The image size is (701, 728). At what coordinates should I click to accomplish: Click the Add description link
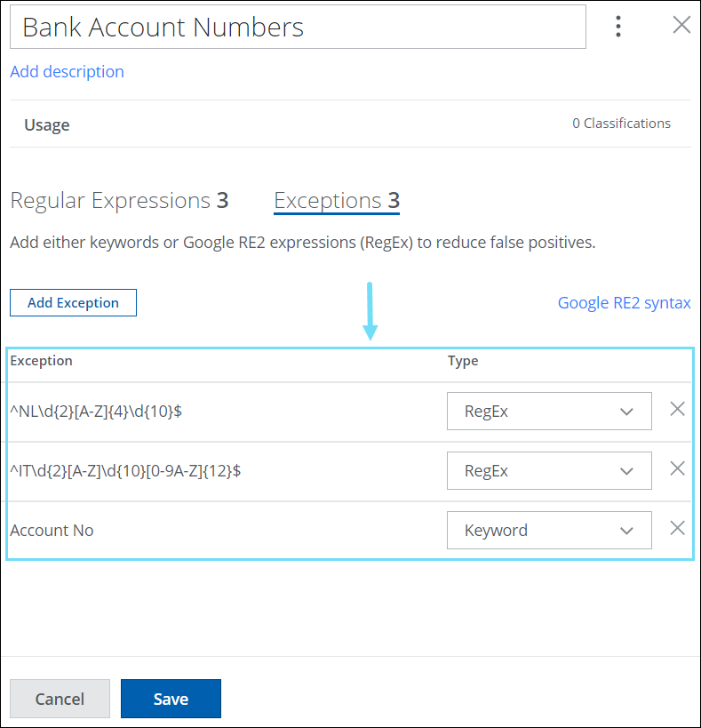[67, 71]
